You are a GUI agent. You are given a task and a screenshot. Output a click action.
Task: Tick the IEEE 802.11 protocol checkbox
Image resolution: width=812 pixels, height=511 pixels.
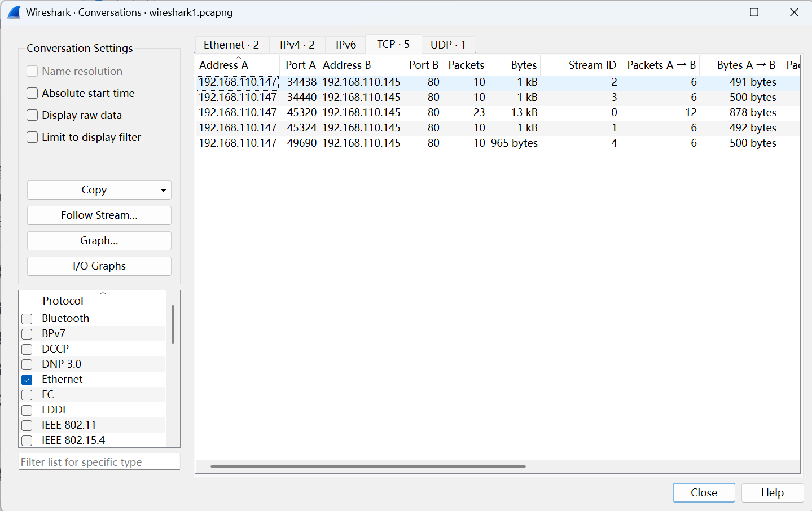tap(27, 425)
